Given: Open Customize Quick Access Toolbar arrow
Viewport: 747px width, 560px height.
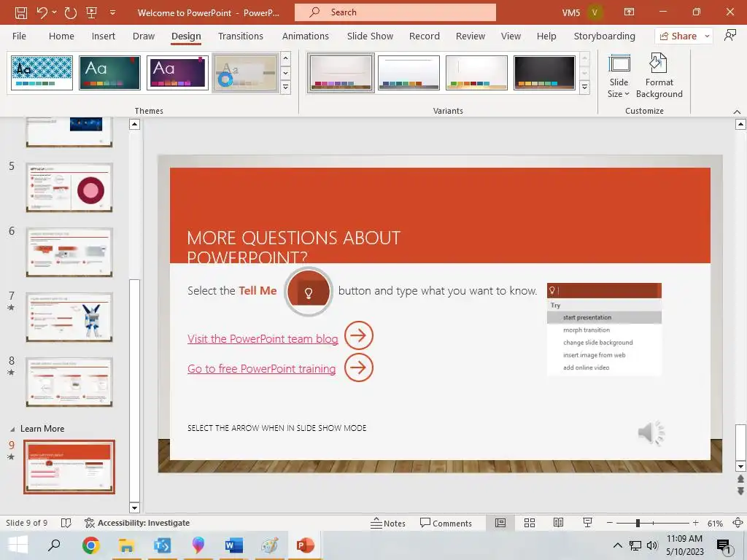Looking at the screenshot, I should click(112, 12).
